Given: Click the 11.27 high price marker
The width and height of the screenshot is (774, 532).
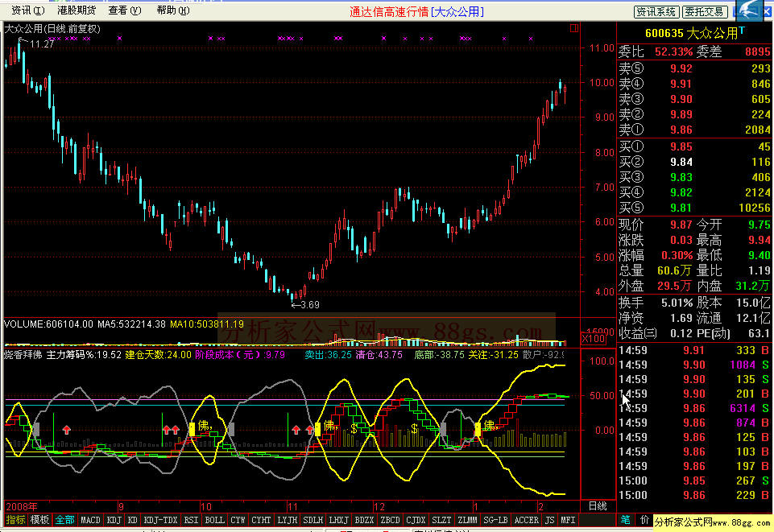Looking at the screenshot, I should pyautogui.click(x=41, y=44).
